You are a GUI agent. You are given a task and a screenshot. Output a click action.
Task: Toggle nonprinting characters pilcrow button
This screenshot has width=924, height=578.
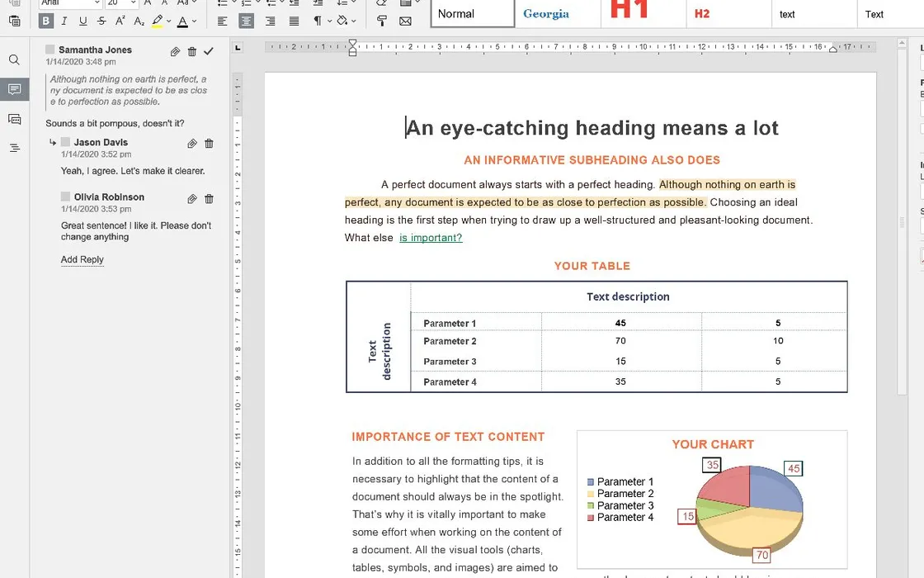[318, 21]
